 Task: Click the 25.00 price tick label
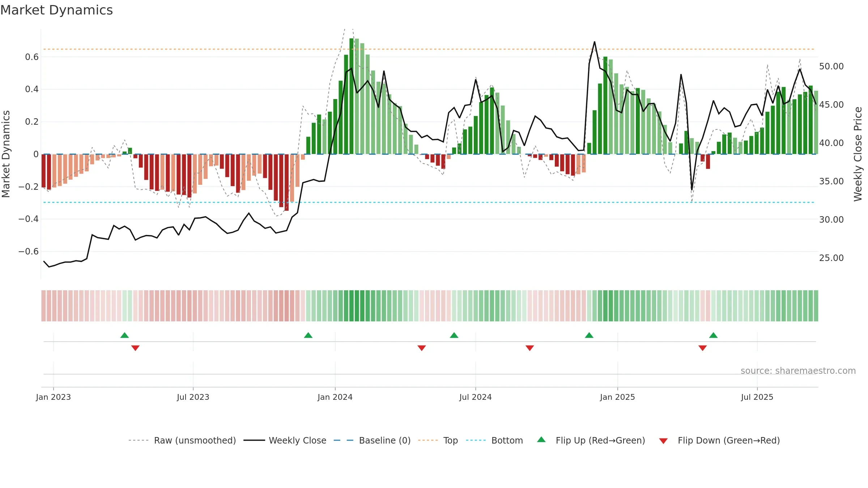click(831, 258)
